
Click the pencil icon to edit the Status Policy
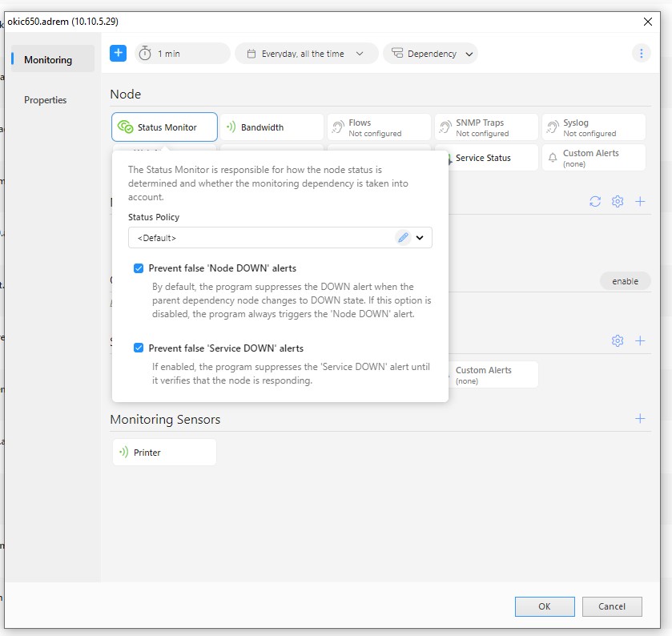pos(403,237)
